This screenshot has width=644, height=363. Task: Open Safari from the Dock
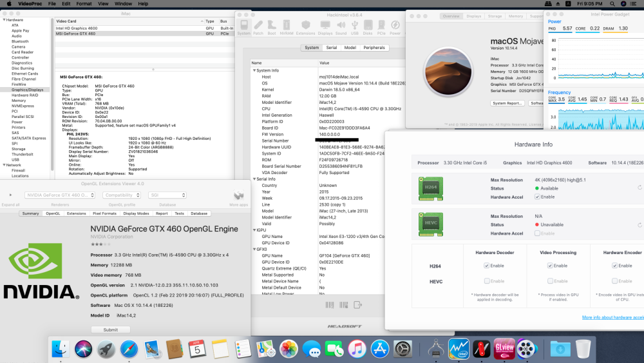pyautogui.click(x=129, y=349)
